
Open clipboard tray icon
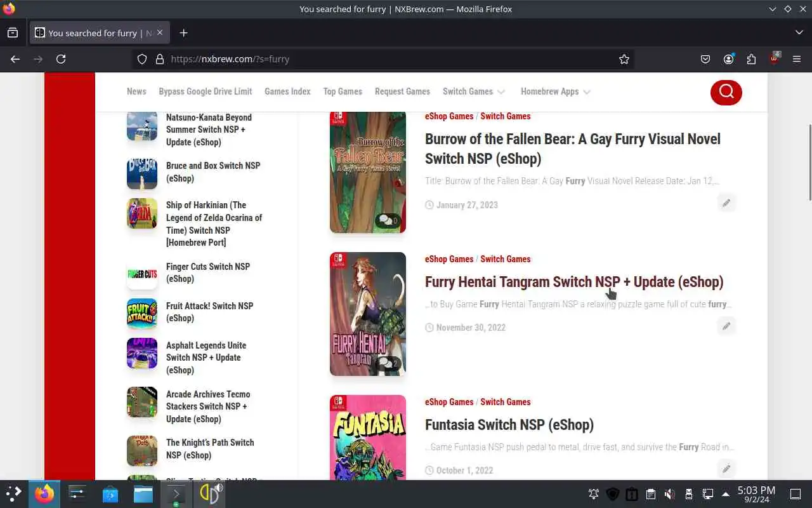coord(650,494)
